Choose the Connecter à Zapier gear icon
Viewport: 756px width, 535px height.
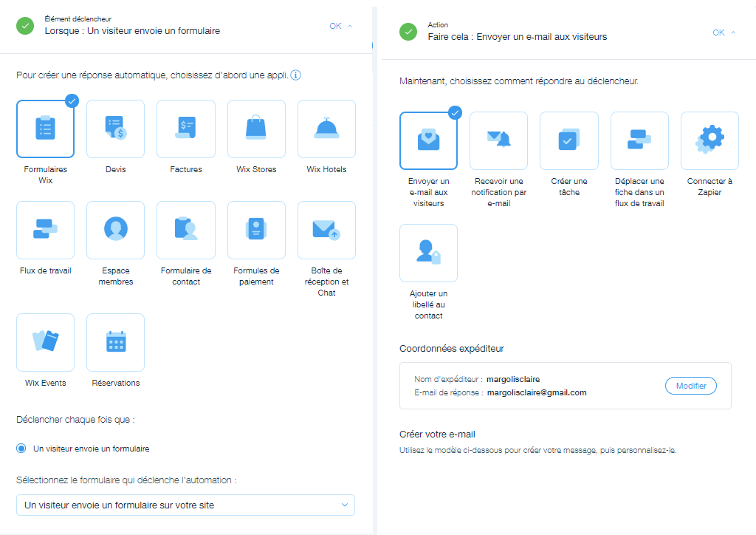click(x=709, y=140)
